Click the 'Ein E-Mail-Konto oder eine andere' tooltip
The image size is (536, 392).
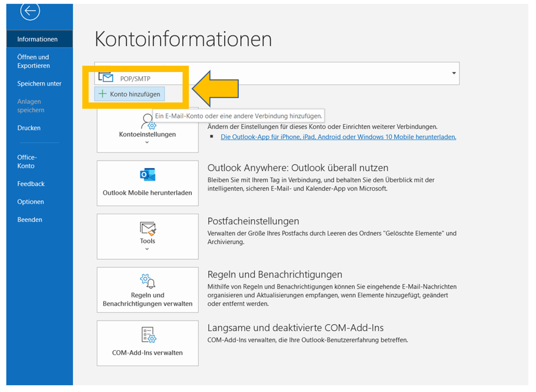pos(238,116)
